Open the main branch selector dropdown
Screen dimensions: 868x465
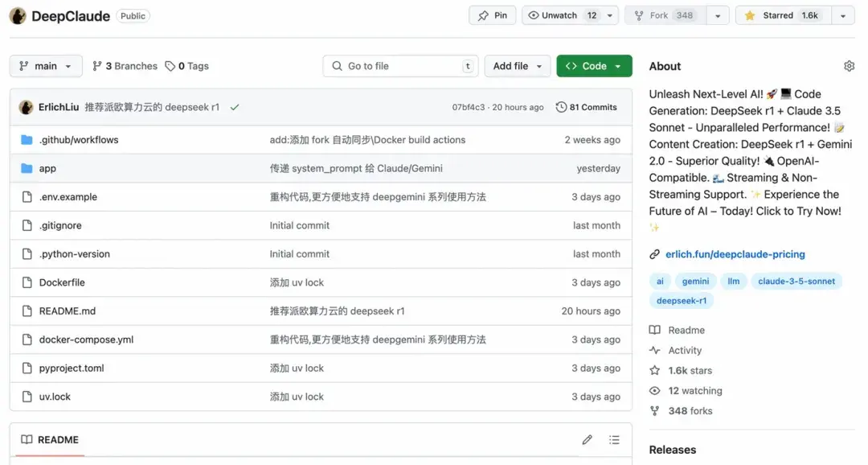coord(46,66)
